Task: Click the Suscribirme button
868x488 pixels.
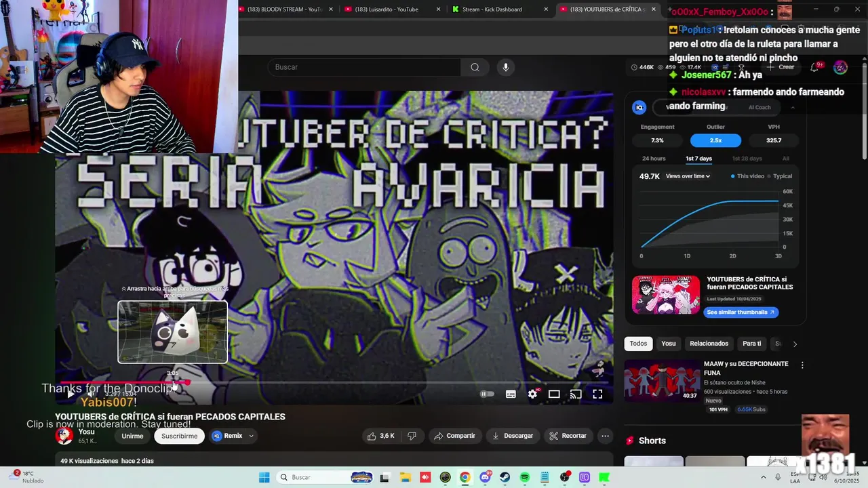Action: tap(180, 436)
